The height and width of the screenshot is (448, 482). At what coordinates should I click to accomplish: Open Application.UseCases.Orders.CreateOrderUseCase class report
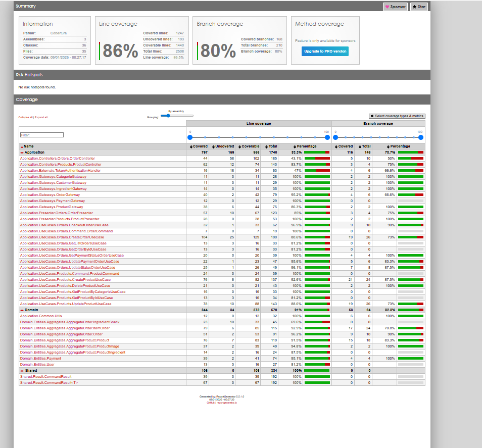[x=62, y=237]
